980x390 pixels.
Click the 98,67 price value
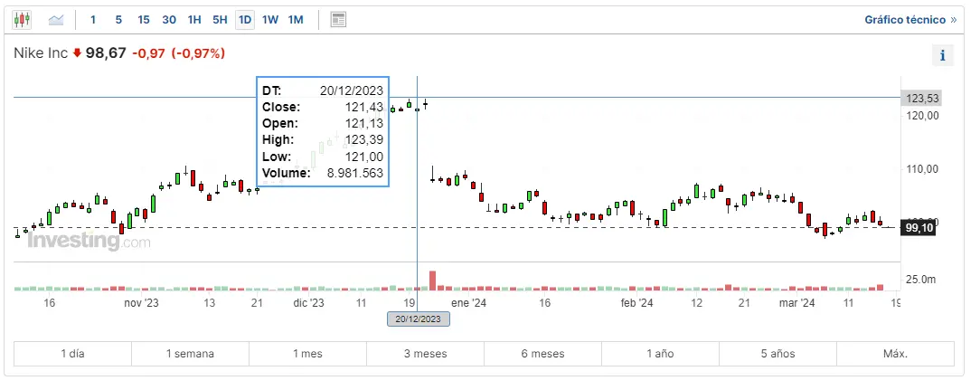click(x=106, y=53)
